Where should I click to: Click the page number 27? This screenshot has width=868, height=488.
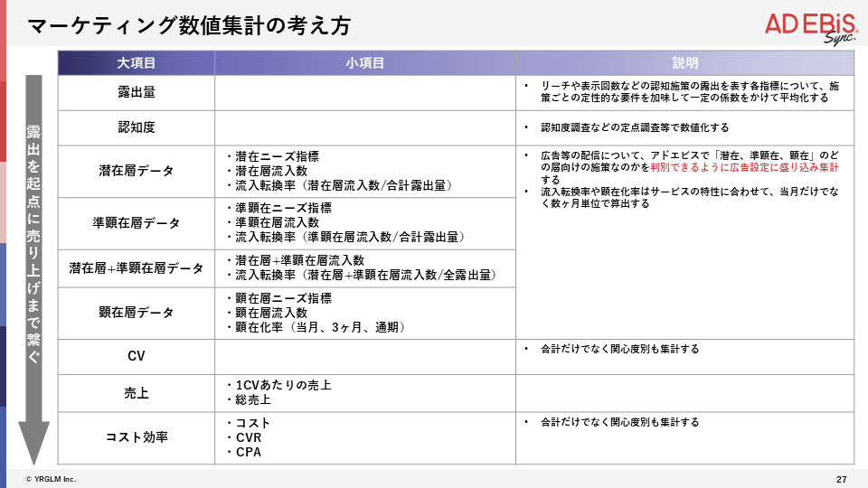(x=842, y=479)
